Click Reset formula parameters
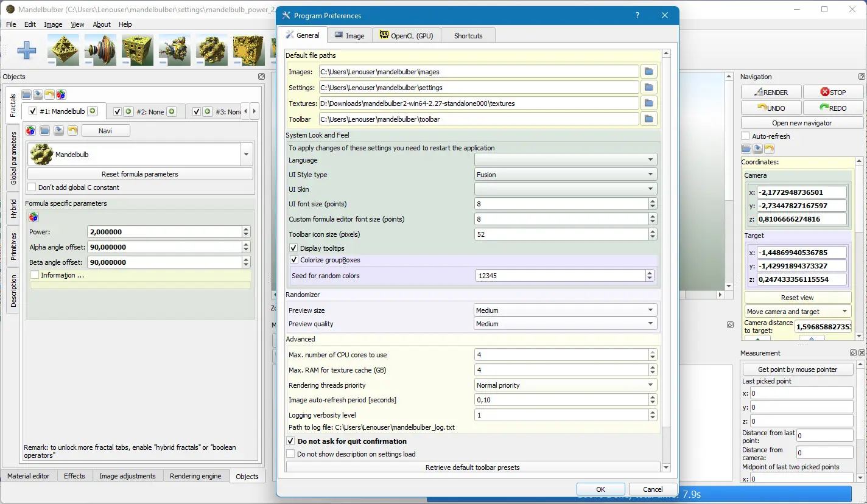Screen dimensions: 867x504 (x=140, y=174)
